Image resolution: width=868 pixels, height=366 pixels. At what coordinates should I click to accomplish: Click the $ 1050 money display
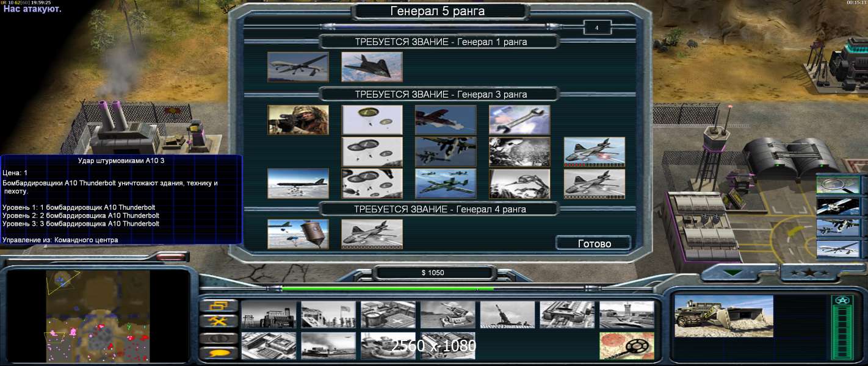point(433,273)
